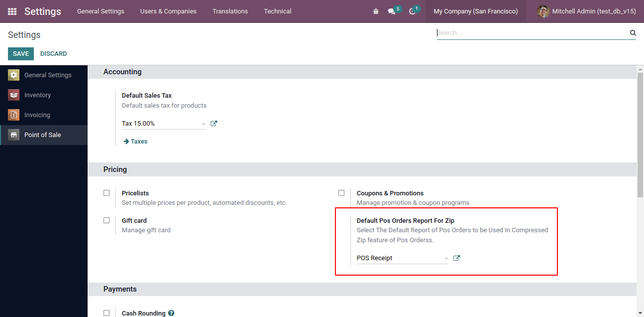Open the Translations menu
This screenshot has width=644, height=317.
coord(230,11)
